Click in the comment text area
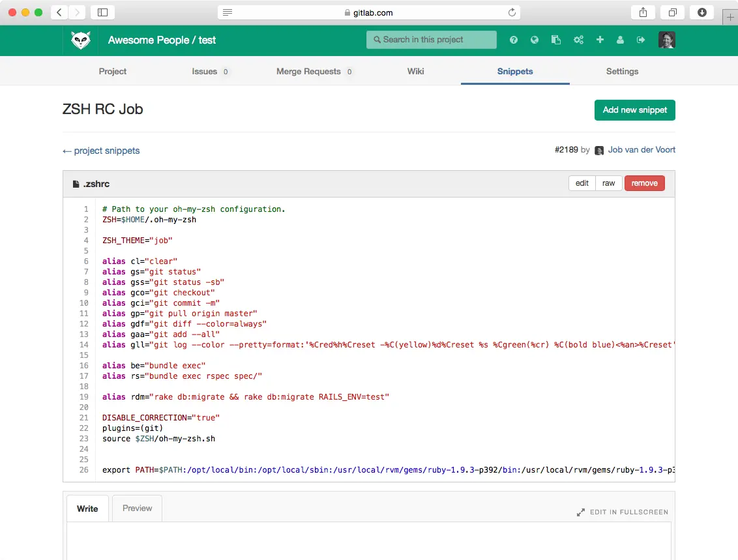Image resolution: width=738 pixels, height=560 pixels. [369, 541]
